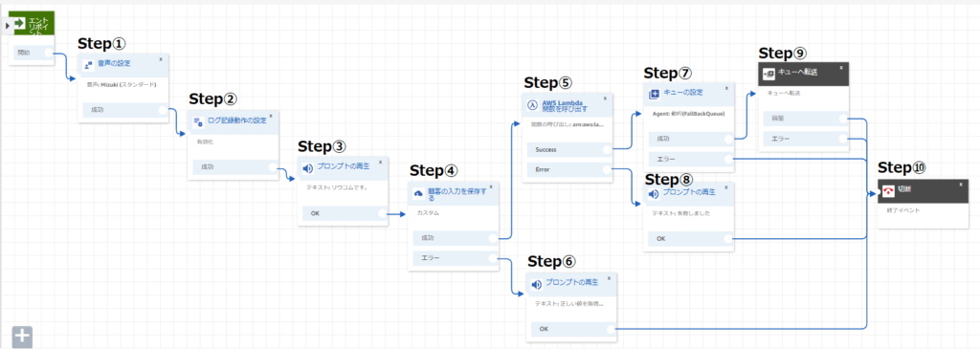This screenshot has width=980, height=349.
Task: Click the 成功 connector circle on 音声の設定
Action: tap(163, 110)
